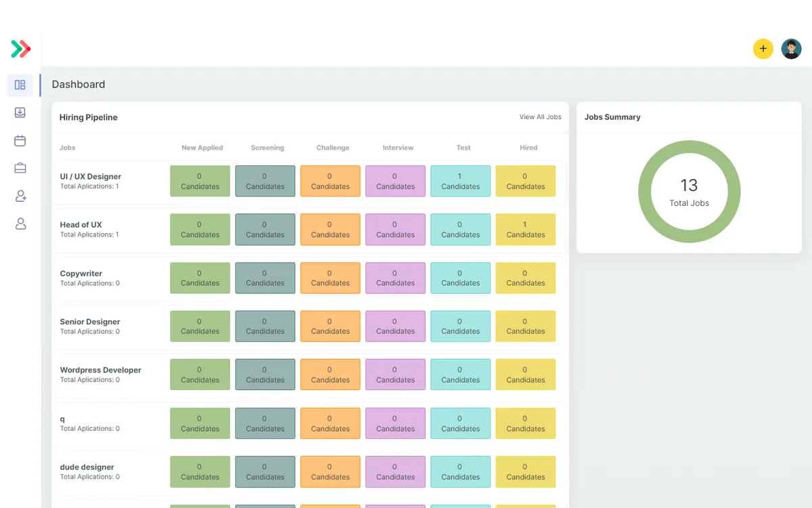Image resolution: width=812 pixels, height=508 pixels.
Task: Click the Jobs column header
Action: (68, 148)
